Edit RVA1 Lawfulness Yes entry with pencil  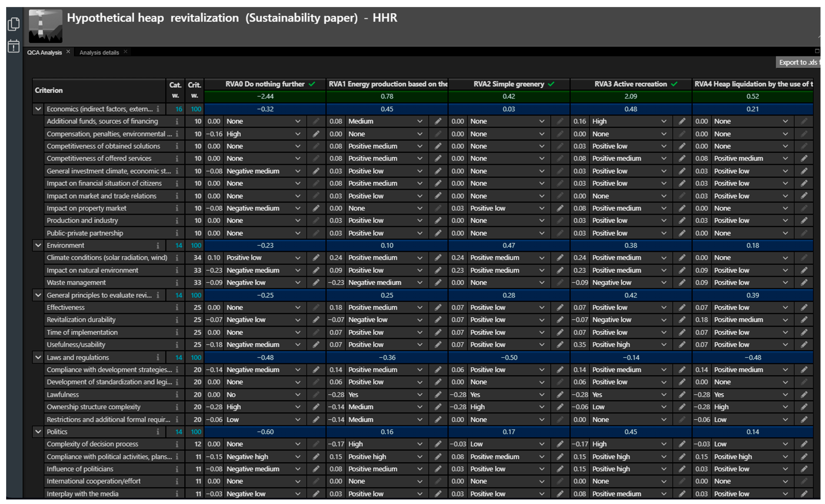click(438, 395)
